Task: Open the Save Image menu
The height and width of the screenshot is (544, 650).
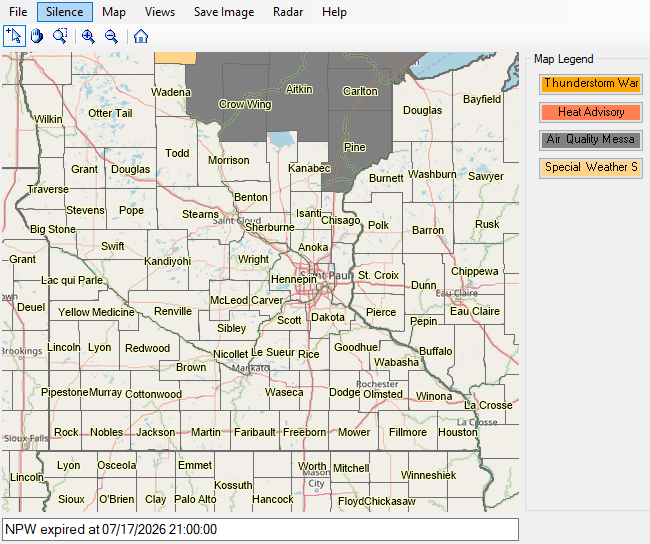Action: 224,12
